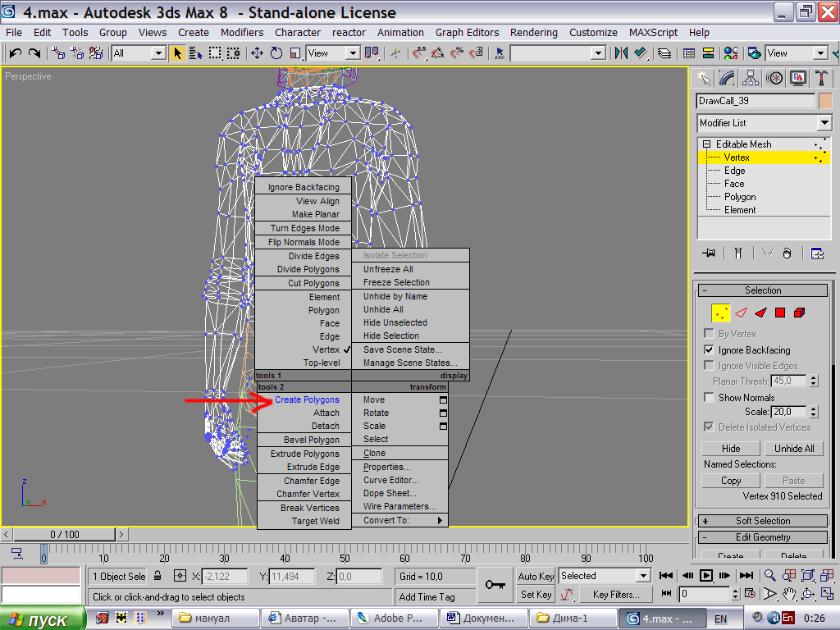
Task: Select Polygon level in the modifier stack
Action: 740,197
